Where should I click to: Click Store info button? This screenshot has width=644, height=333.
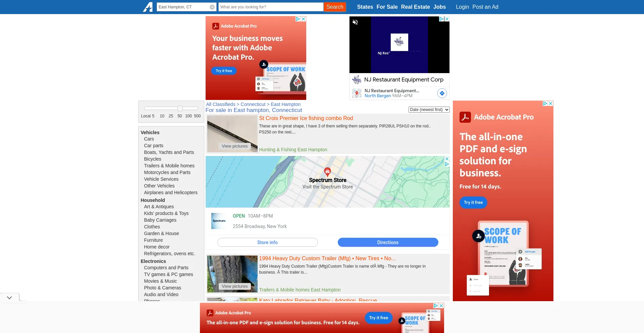pyautogui.click(x=267, y=242)
